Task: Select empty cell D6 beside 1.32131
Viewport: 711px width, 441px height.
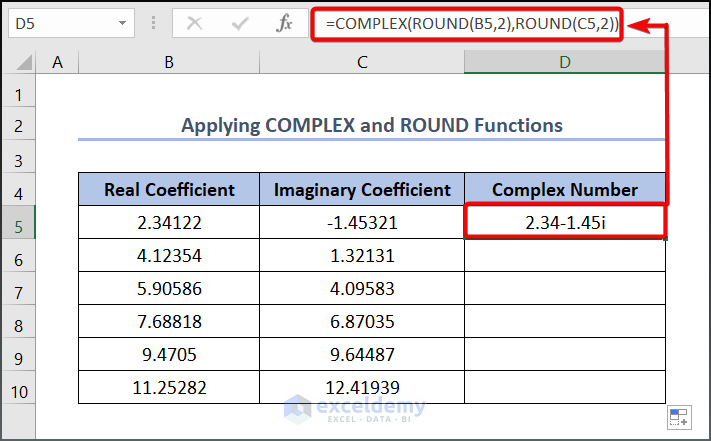Action: coord(565,256)
